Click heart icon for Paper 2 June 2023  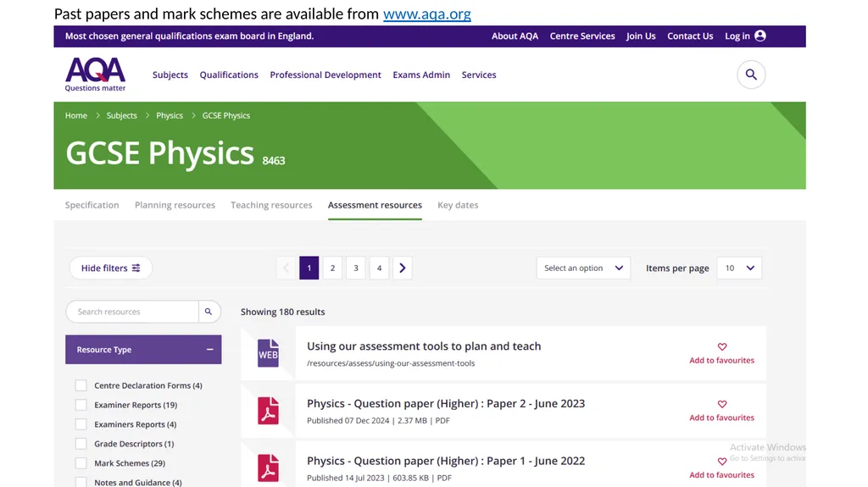[x=722, y=404]
